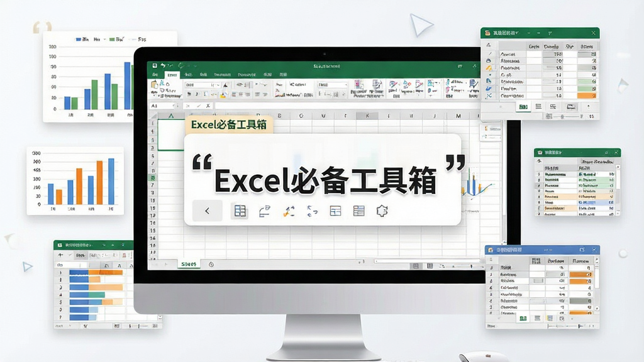The image size is (644, 362).
Task: Click the Paste clipboard icon in ribbon
Action: point(155,85)
